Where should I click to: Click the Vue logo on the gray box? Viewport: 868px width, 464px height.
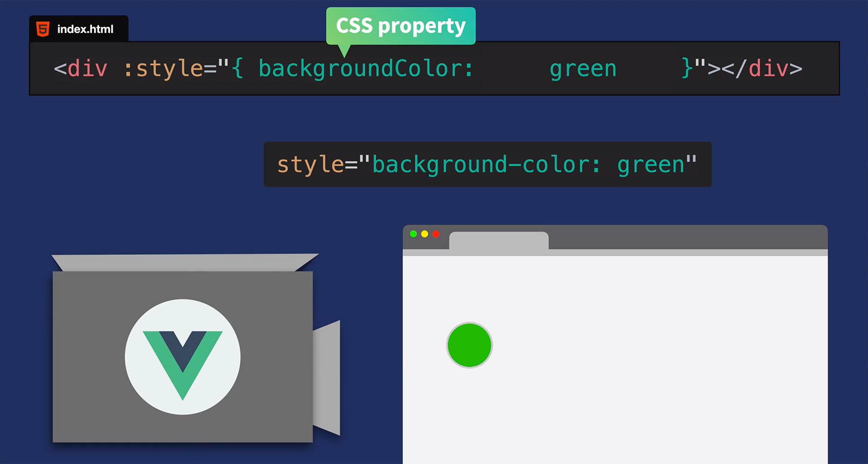click(x=182, y=357)
